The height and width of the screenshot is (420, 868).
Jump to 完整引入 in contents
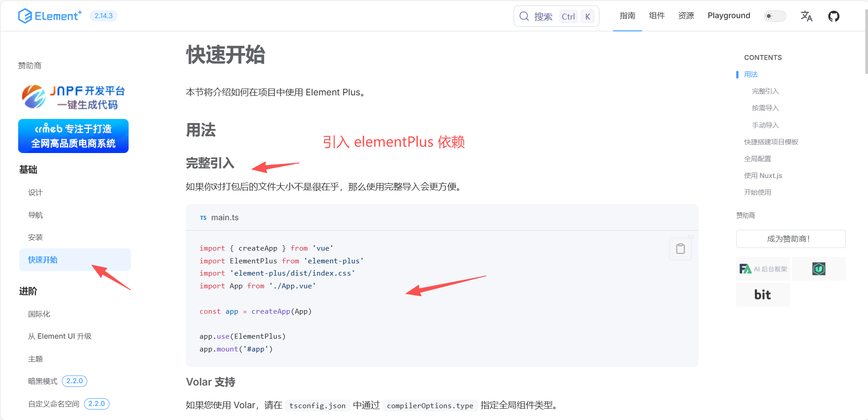coord(765,91)
